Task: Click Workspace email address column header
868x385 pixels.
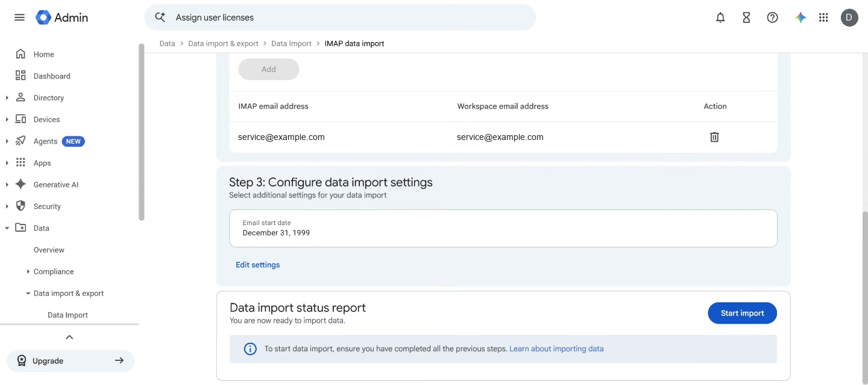Action: pos(503,106)
